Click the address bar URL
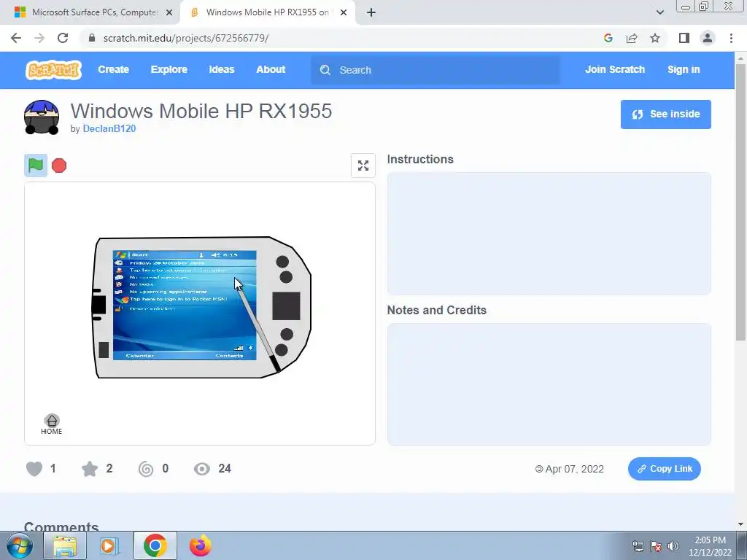747x560 pixels. point(186,38)
